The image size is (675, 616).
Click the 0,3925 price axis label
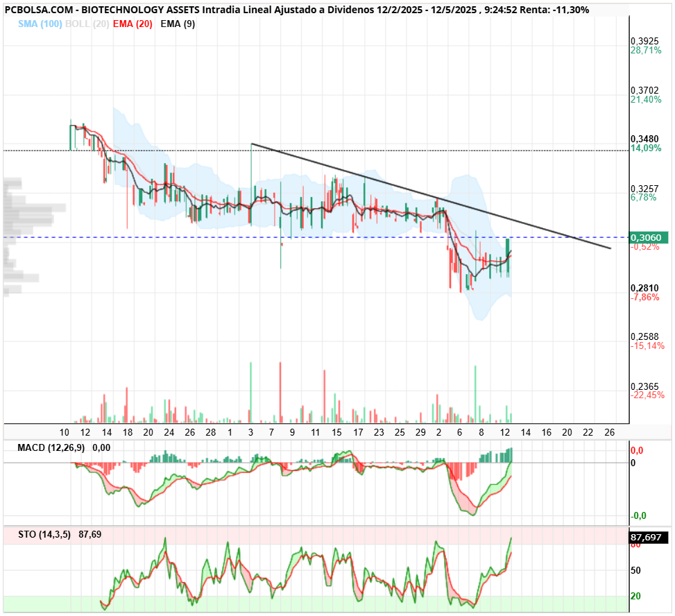(644, 41)
